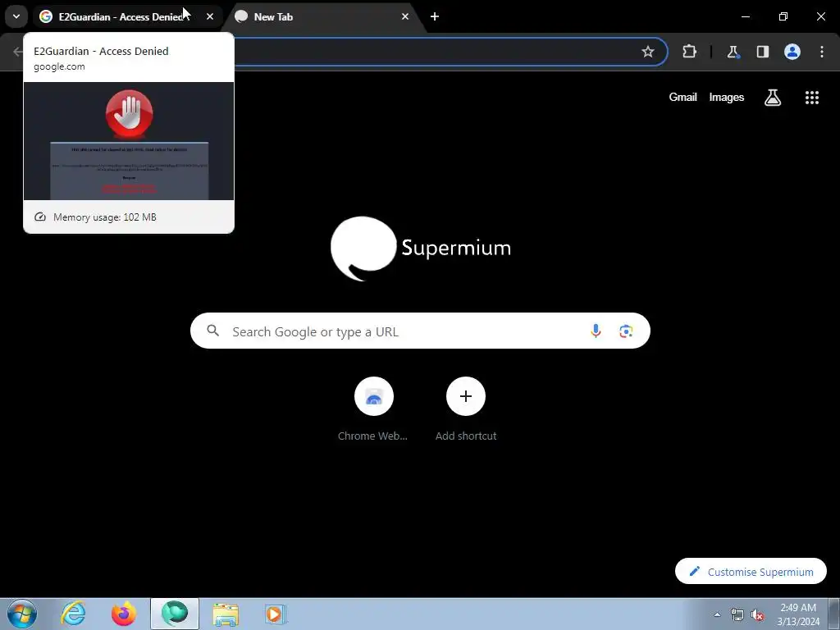Viewport: 840px width, 630px height.
Task: Open a new tab with the plus button
Action: (435, 16)
